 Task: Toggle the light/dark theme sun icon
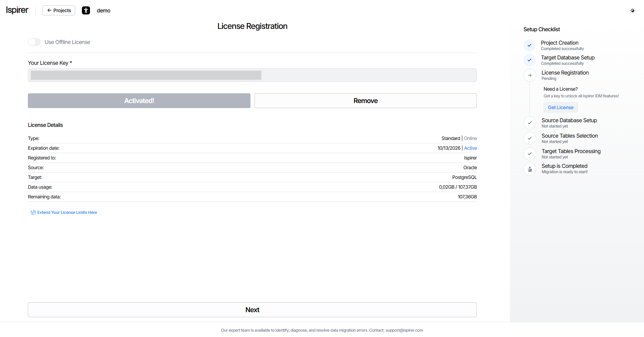(x=632, y=10)
